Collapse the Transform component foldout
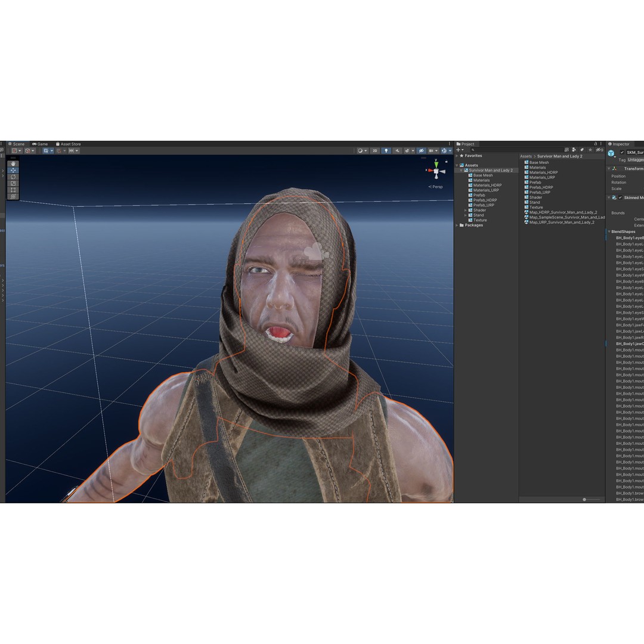The height and width of the screenshot is (644, 644). coord(609,168)
